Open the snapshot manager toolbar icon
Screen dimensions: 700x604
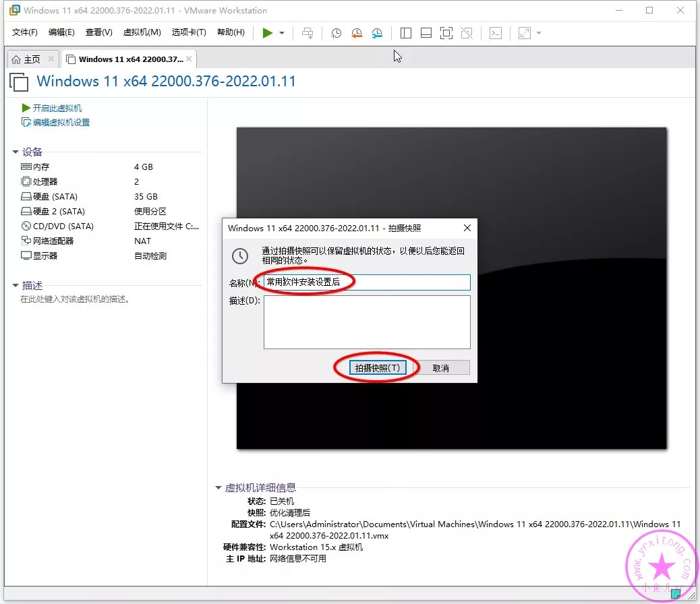pos(377,33)
